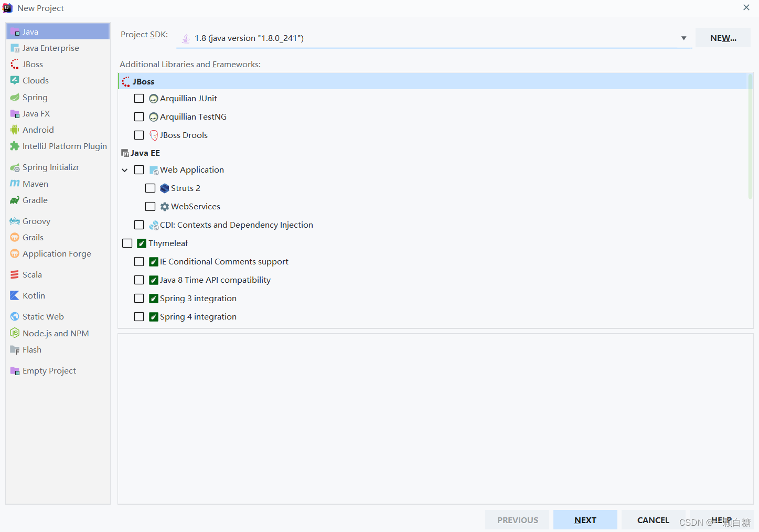759x532 pixels.
Task: Pick the Android robot icon
Action: pyautogui.click(x=15, y=130)
